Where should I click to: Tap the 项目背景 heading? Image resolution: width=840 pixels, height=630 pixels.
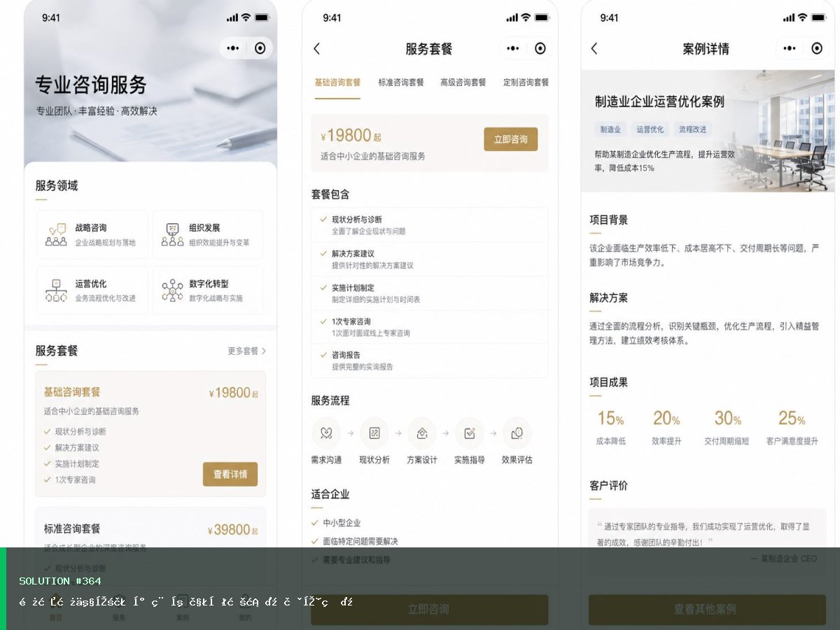pos(609,220)
